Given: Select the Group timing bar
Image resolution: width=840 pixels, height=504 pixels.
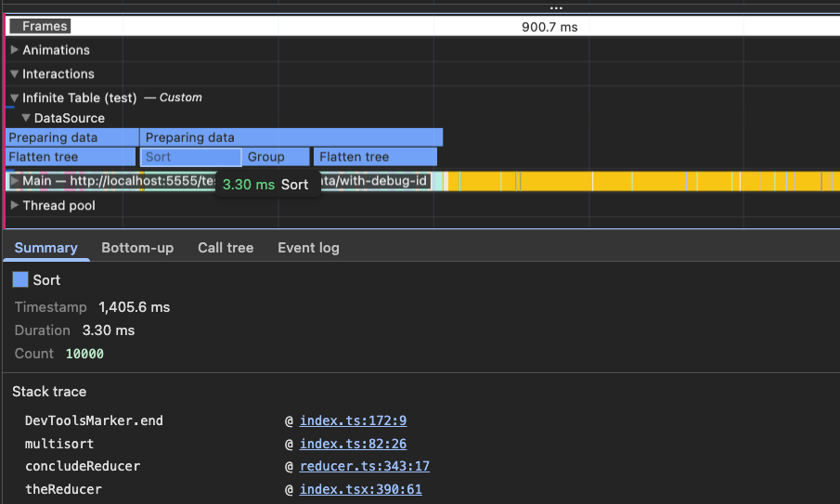Looking at the screenshot, I should [276, 158].
